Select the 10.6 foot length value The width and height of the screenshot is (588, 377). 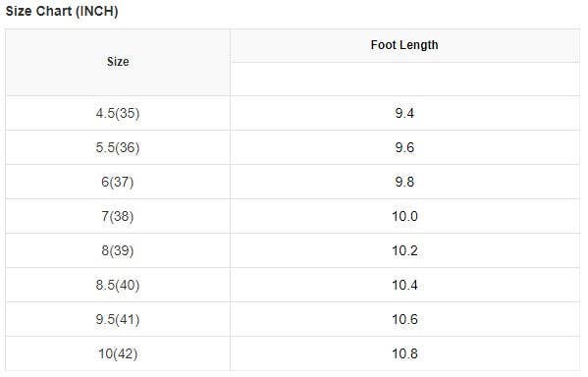[x=404, y=320]
